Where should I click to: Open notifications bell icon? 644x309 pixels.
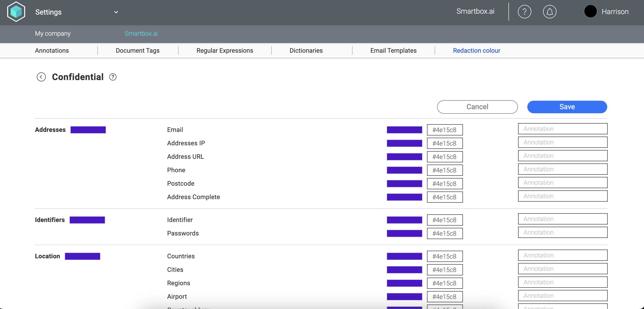pos(549,12)
